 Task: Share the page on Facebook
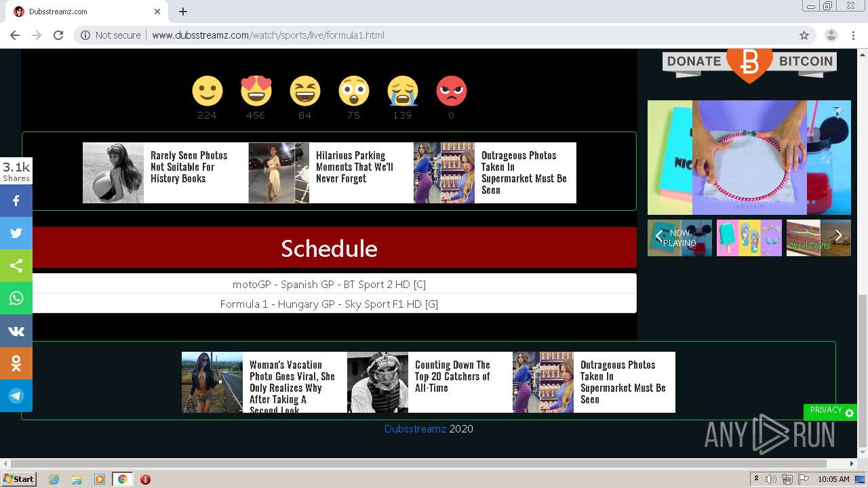pyautogui.click(x=16, y=201)
